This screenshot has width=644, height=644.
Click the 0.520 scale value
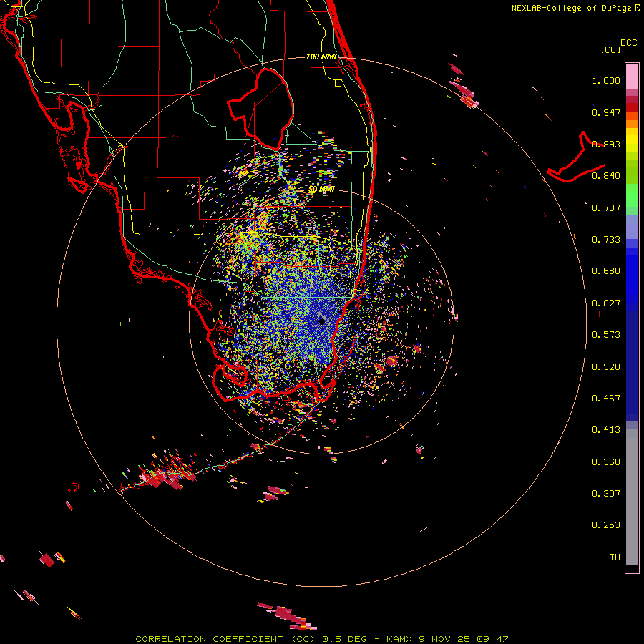click(x=606, y=367)
